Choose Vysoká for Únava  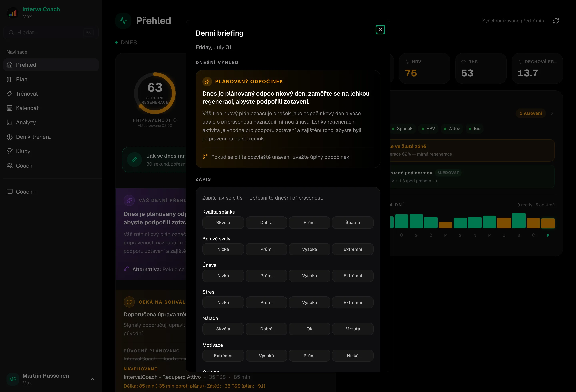click(310, 276)
